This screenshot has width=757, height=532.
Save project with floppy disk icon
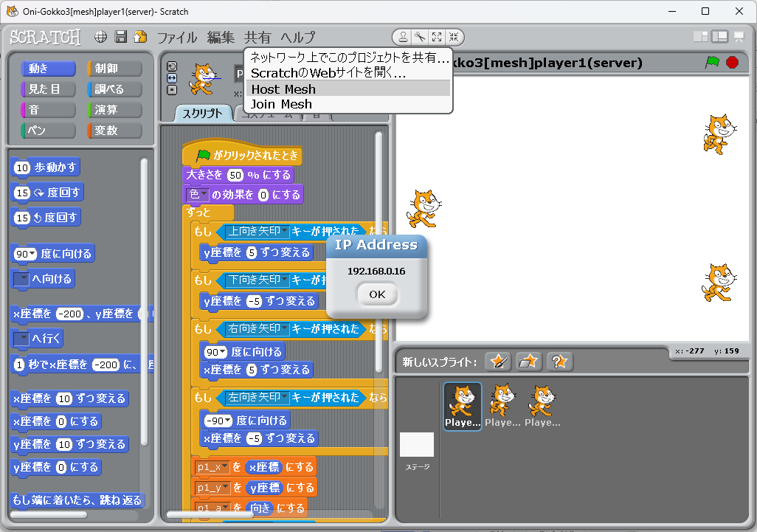(x=121, y=37)
